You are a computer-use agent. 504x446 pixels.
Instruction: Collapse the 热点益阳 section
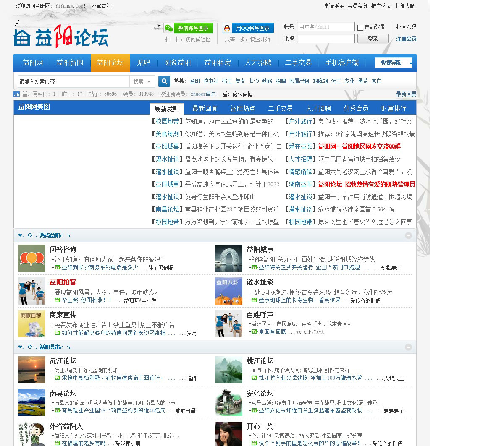point(408,235)
